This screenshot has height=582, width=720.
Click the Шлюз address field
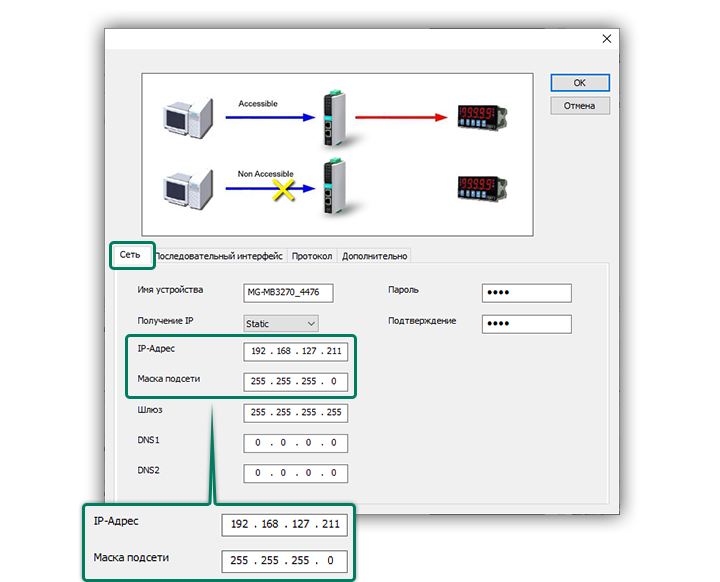point(295,413)
